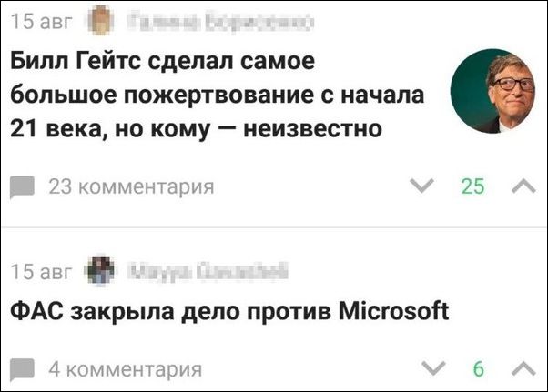Upvote the ФАС Microsoft post
Viewport: 548px width, 392px height.
coord(523,368)
